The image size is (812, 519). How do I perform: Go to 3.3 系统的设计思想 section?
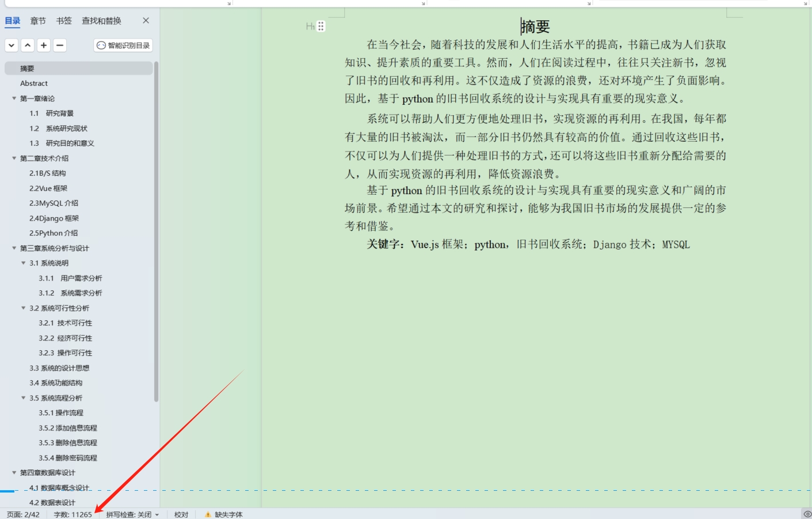coord(59,368)
